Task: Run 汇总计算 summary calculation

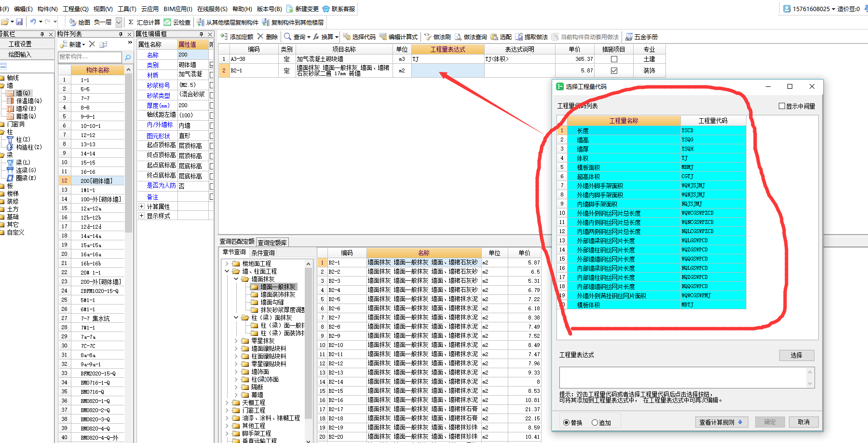Action: click(x=144, y=22)
